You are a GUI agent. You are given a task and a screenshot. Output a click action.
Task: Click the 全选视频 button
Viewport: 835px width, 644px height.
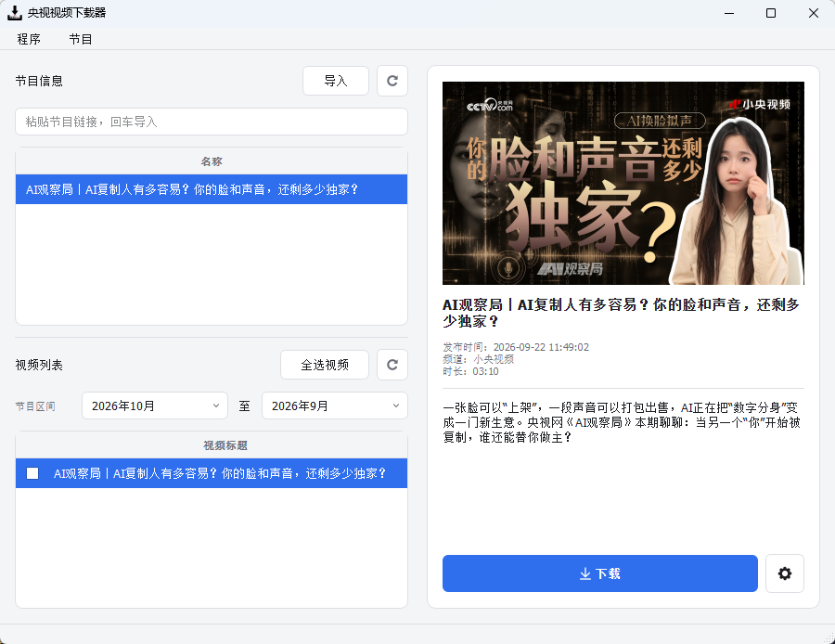(x=325, y=365)
